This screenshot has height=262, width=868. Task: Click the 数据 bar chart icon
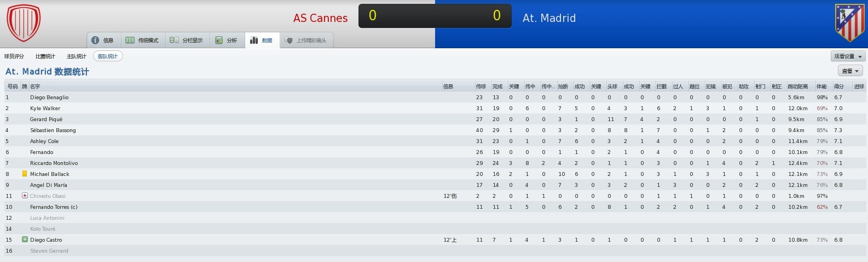(254, 40)
